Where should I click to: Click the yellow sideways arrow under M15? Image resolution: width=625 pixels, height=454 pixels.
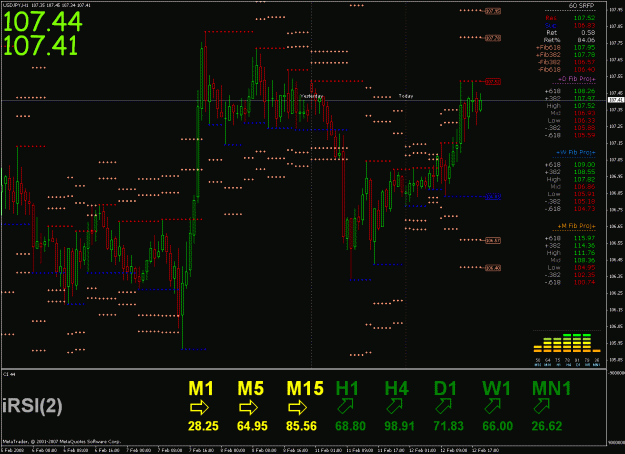click(x=297, y=407)
